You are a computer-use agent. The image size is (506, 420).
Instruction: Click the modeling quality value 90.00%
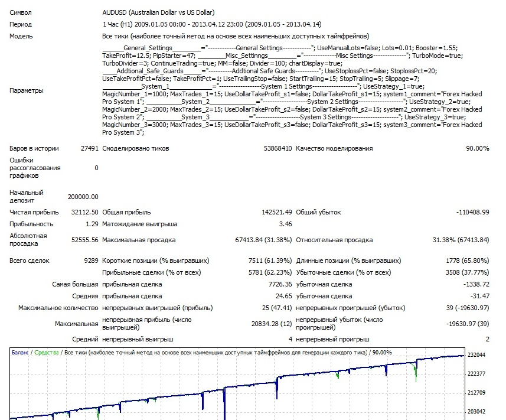point(477,148)
